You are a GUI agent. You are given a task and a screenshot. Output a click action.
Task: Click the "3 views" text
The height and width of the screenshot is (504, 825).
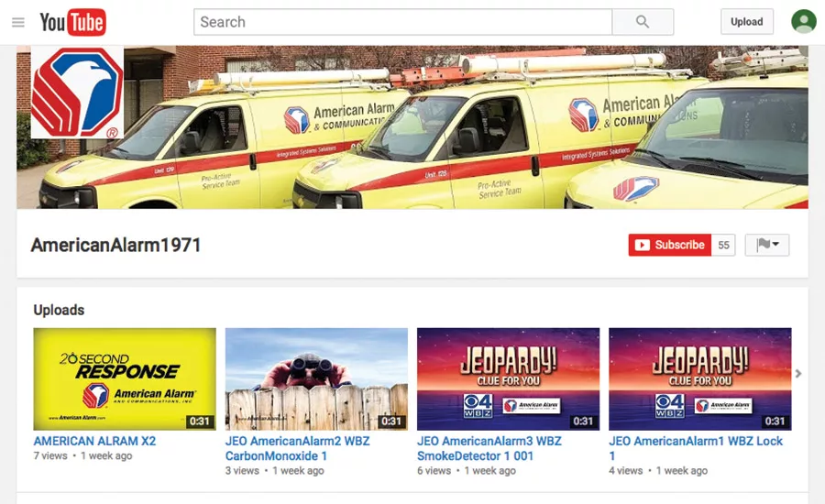242,470
